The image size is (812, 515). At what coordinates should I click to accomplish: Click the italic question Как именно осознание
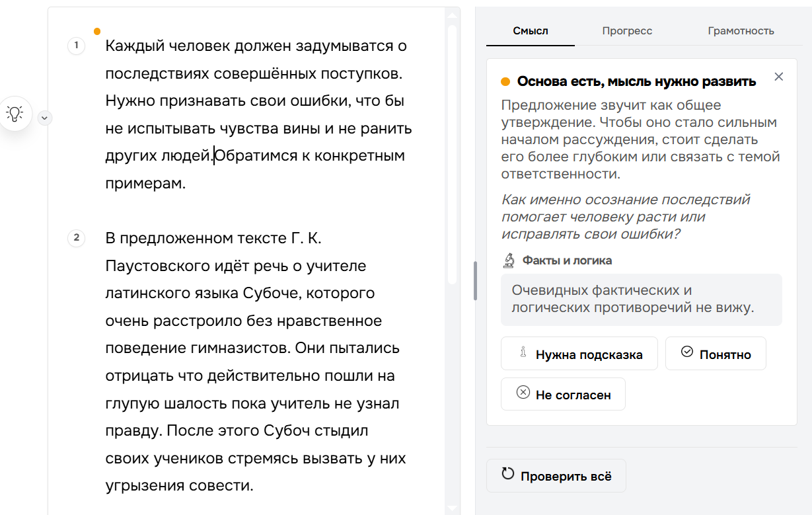pyautogui.click(x=626, y=217)
